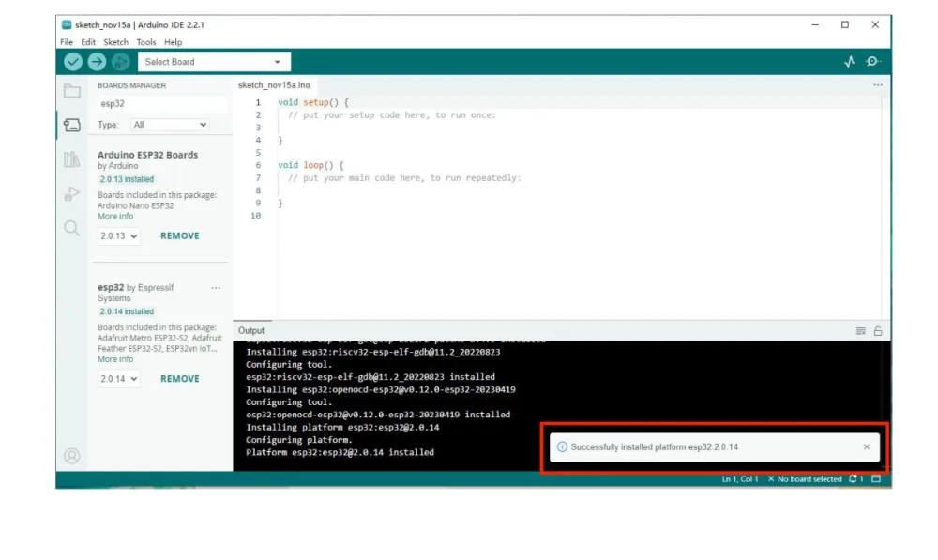The image size is (938, 560).
Task: Click the esp32 boards search field
Action: click(x=161, y=104)
